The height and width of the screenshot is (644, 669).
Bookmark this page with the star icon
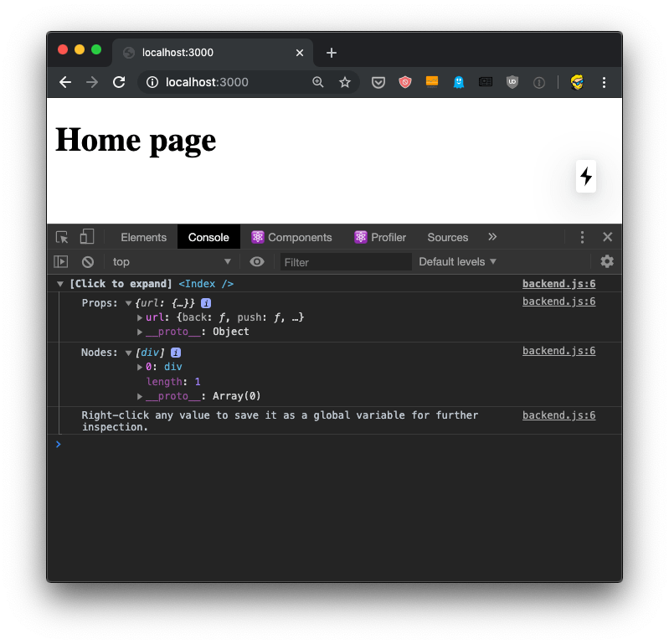(x=344, y=82)
